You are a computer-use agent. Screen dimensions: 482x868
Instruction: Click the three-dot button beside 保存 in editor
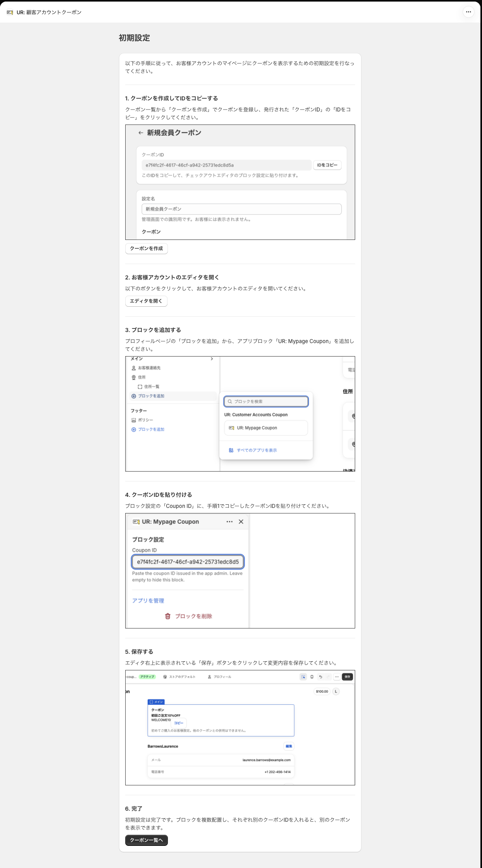337,677
